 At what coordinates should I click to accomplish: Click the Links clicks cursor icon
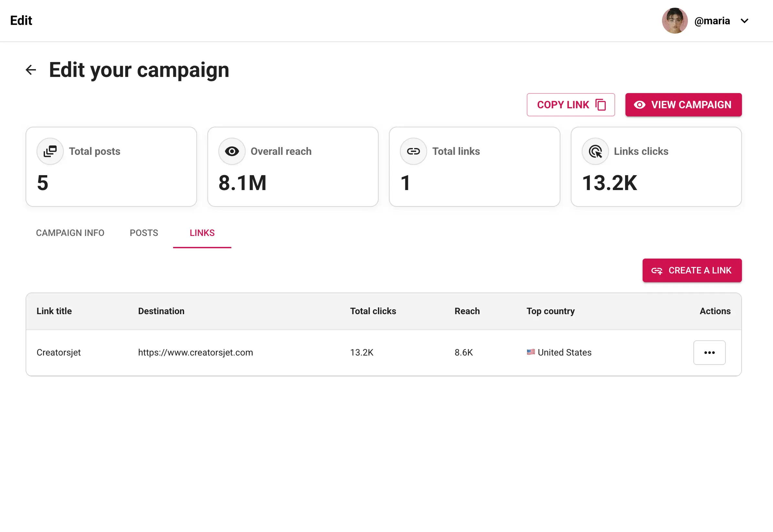pos(595,151)
